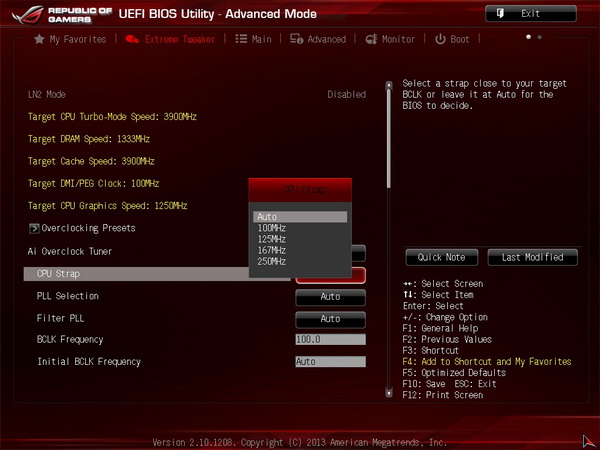This screenshot has height=450, width=600.
Task: Click the Exit button
Action: coord(531,14)
